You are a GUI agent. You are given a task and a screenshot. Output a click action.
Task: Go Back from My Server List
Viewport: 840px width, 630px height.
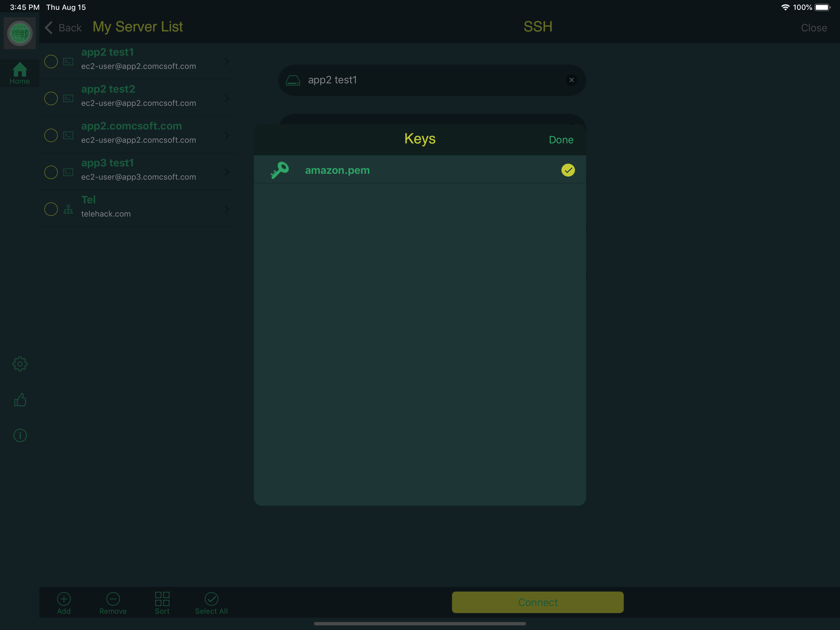63,28
